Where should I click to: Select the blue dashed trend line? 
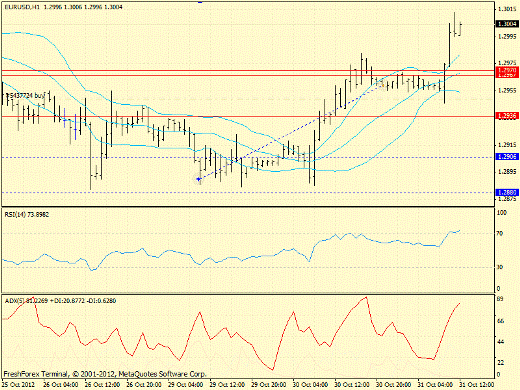point(290,132)
